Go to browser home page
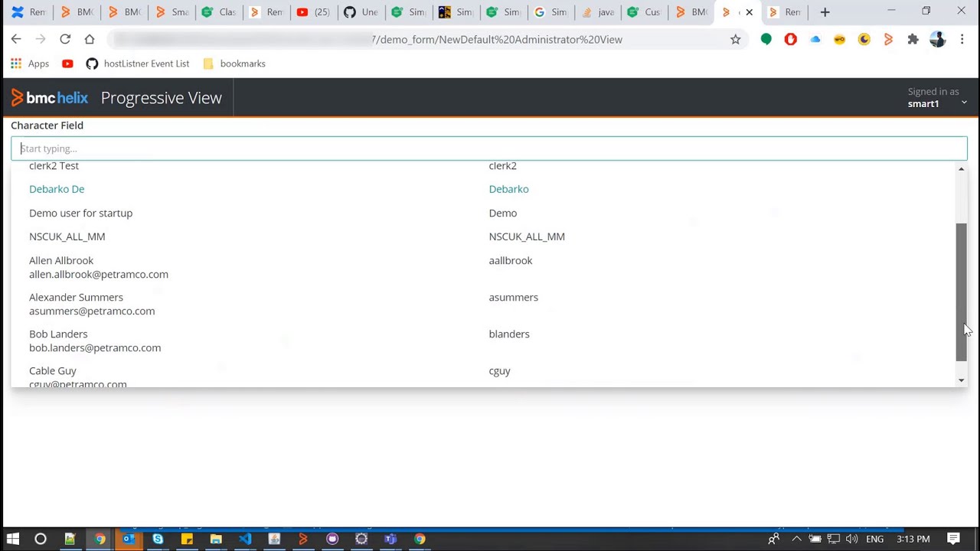 click(x=90, y=39)
